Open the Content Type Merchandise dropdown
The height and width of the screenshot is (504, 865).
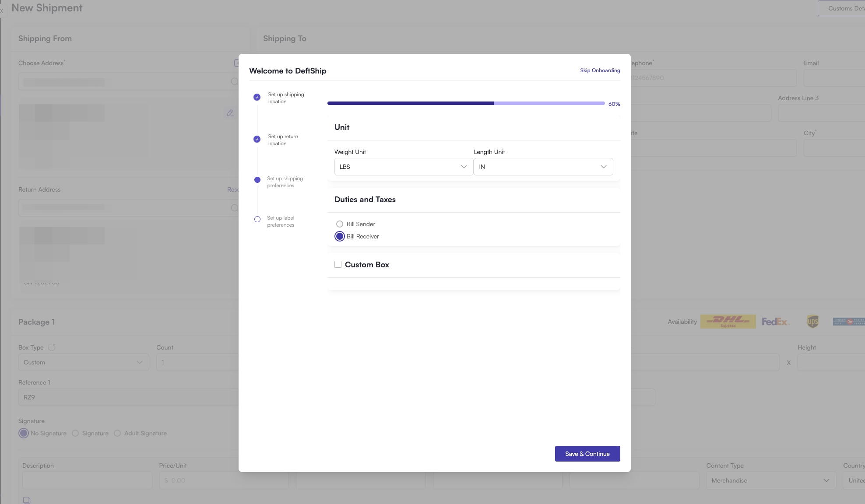click(771, 480)
